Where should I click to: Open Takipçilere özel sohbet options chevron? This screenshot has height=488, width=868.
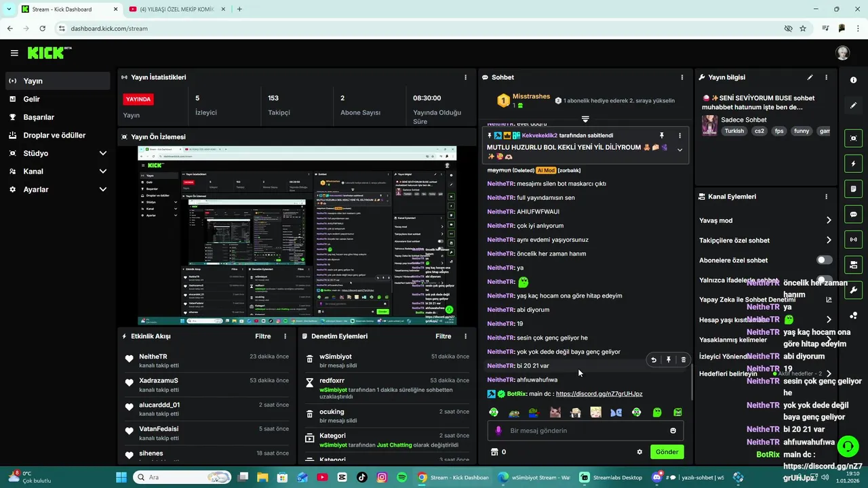828,240
